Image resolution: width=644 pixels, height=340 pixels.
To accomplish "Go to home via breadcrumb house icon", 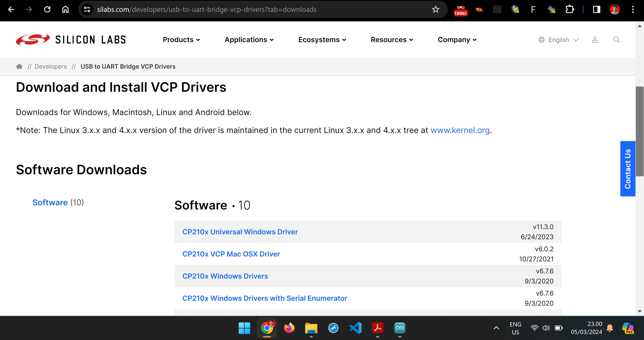I will point(19,66).
